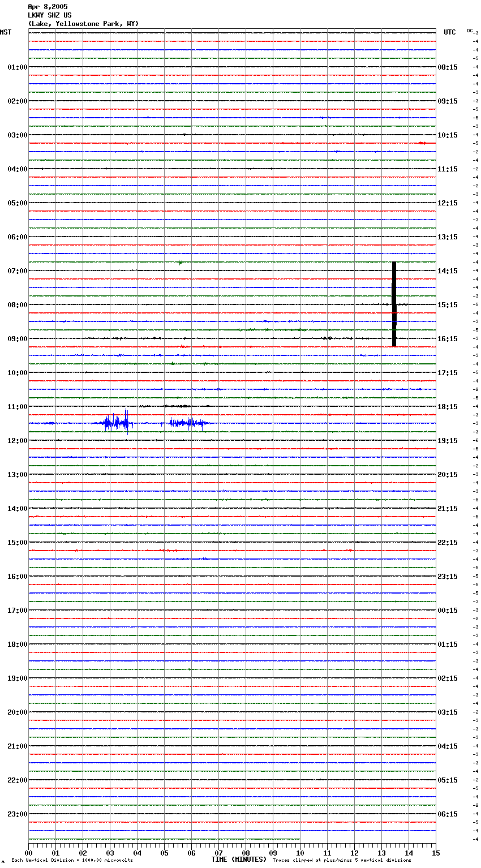Select the 23:00 MST time label

tap(17, 814)
